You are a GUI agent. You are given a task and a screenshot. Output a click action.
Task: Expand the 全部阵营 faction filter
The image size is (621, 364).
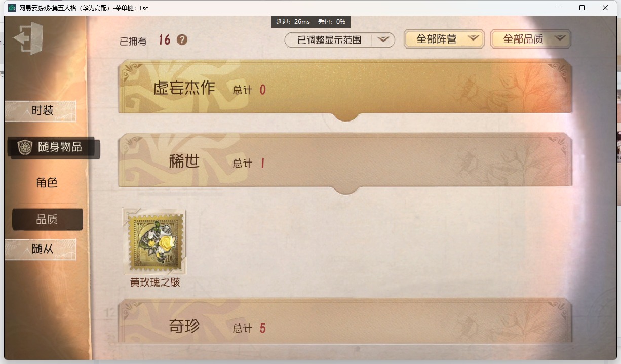(444, 39)
